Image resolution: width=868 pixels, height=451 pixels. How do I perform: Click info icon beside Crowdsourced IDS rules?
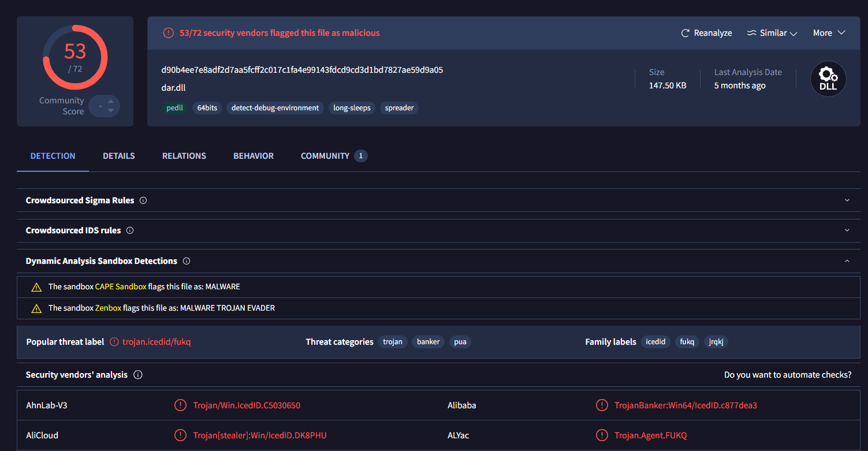[130, 230]
